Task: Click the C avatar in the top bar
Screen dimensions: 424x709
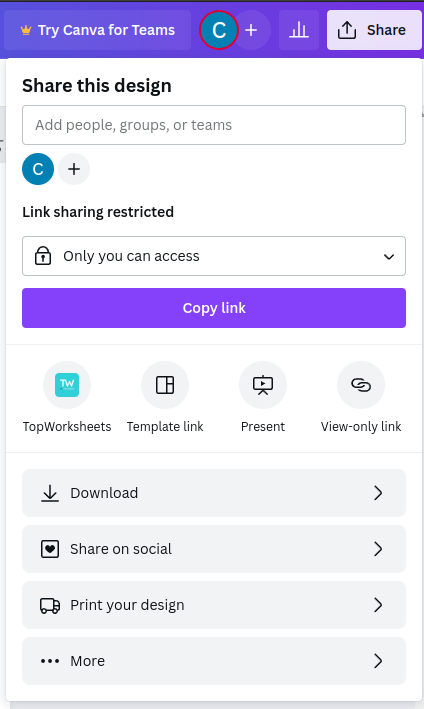Action: (x=219, y=30)
